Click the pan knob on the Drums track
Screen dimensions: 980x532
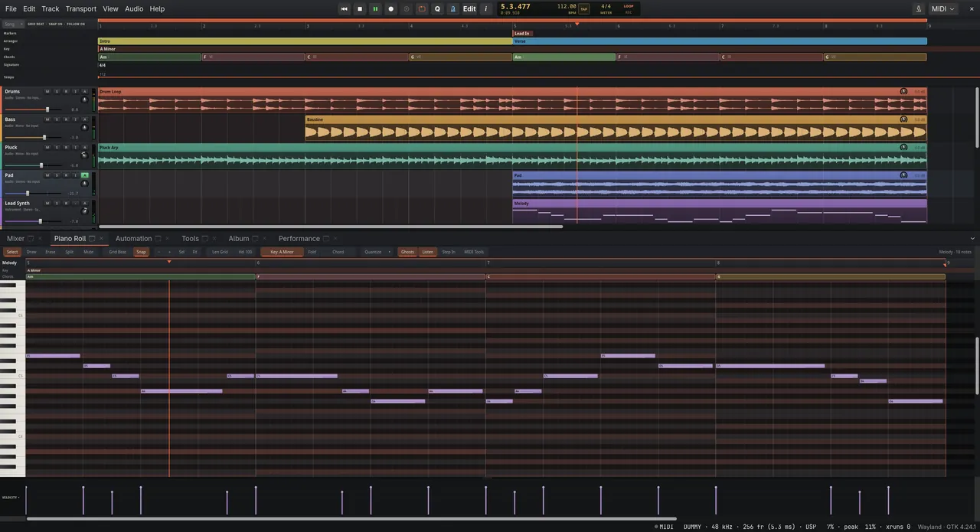84,100
